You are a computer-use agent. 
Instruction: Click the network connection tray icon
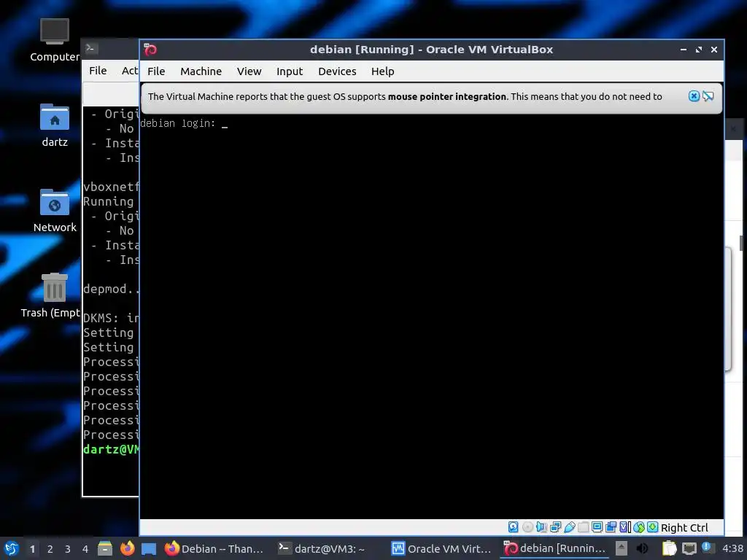click(x=689, y=548)
